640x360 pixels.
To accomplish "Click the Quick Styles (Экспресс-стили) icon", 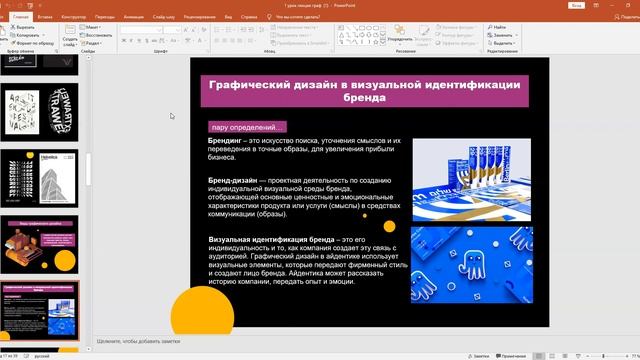I will pyautogui.click(x=424, y=31).
